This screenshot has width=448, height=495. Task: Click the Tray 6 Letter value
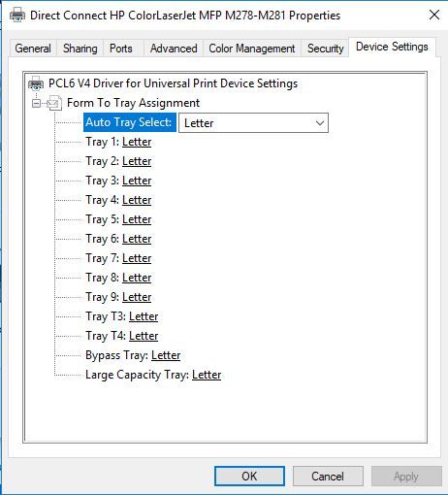coord(137,239)
